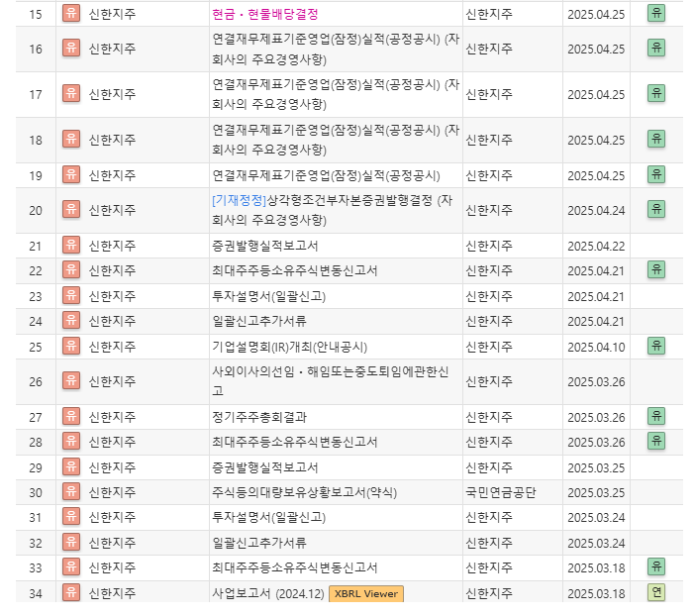The width and height of the screenshot is (695, 616).
Task: Click the filer 국민연금공단 in row 30
Action: [x=500, y=492]
